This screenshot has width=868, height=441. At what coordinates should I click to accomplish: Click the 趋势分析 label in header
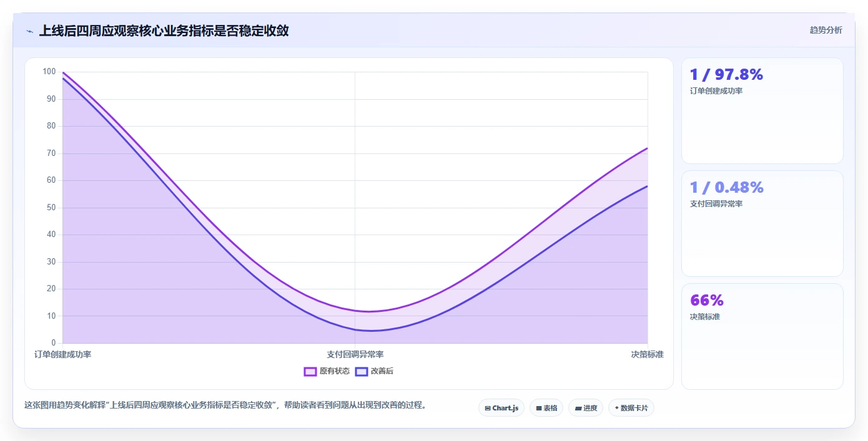826,30
